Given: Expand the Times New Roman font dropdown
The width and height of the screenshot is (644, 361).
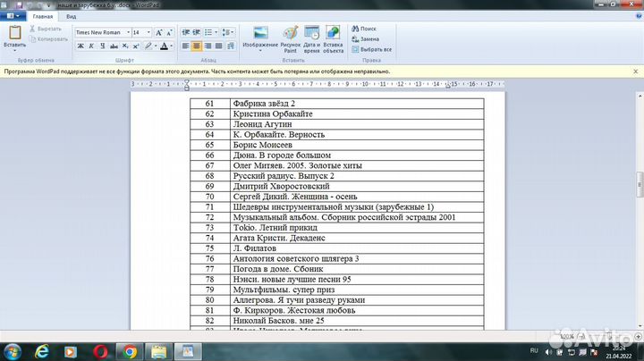Looking at the screenshot, I should pyautogui.click(x=127, y=32).
